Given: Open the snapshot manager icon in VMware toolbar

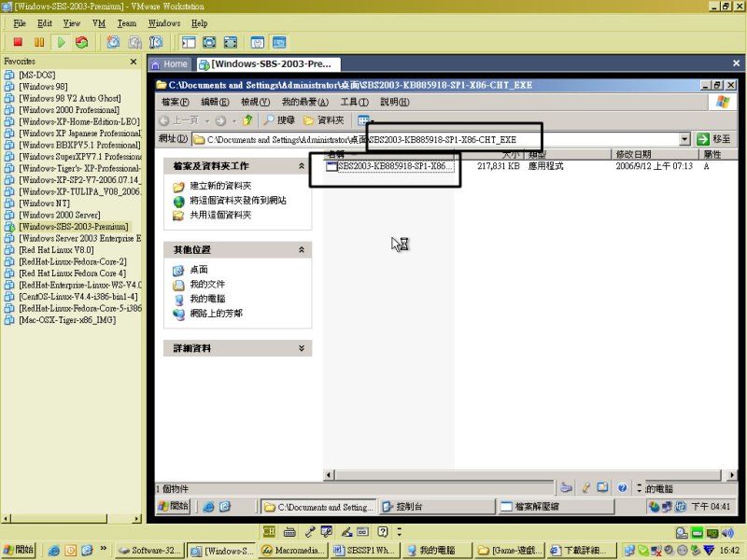Looking at the screenshot, I should pos(156,42).
